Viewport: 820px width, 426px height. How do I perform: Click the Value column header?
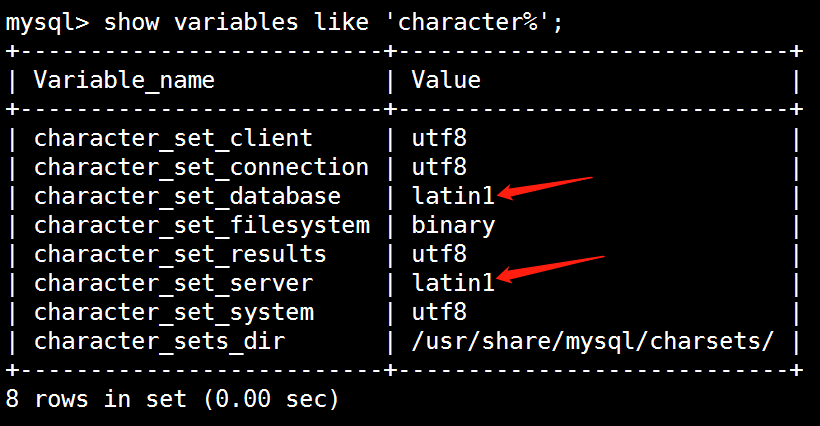point(446,79)
